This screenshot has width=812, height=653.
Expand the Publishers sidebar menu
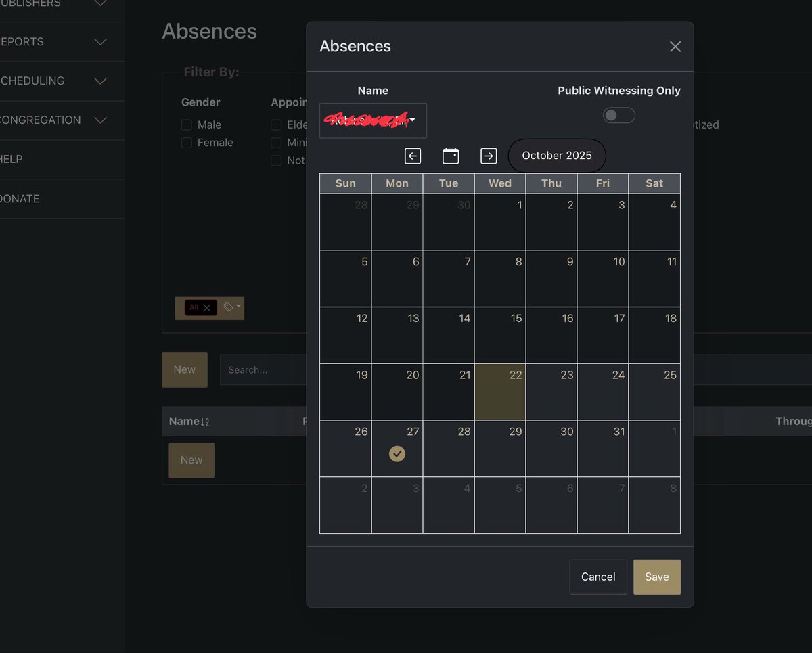(62, 3)
